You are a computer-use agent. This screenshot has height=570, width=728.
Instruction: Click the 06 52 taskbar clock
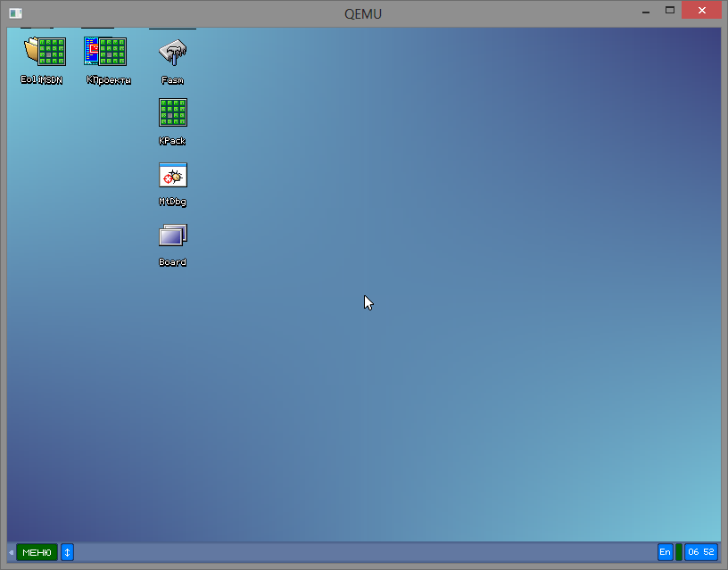tap(701, 552)
